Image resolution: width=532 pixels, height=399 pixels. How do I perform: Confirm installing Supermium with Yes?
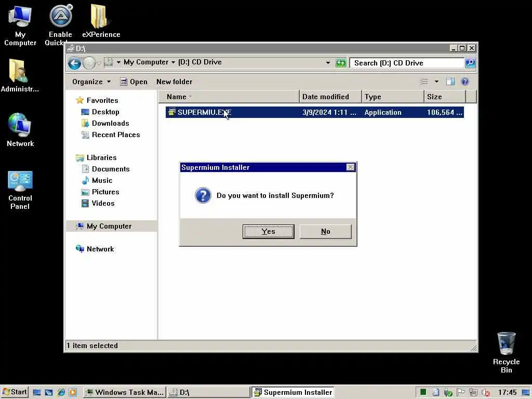[x=268, y=232]
